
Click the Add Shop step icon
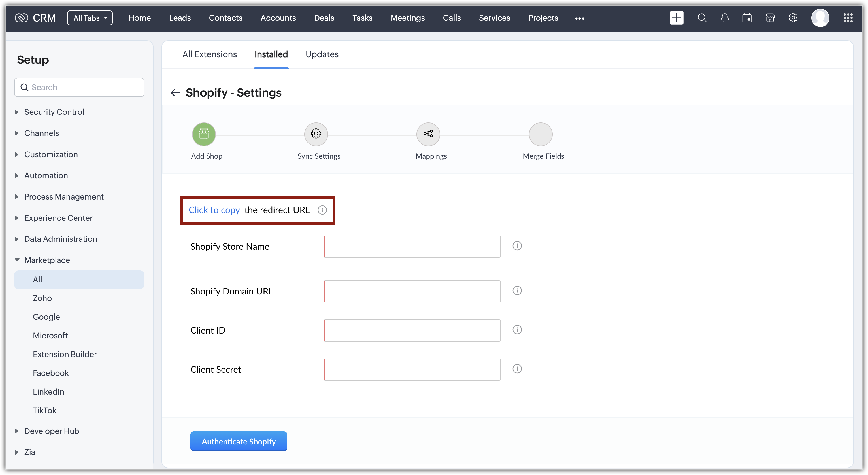point(203,134)
